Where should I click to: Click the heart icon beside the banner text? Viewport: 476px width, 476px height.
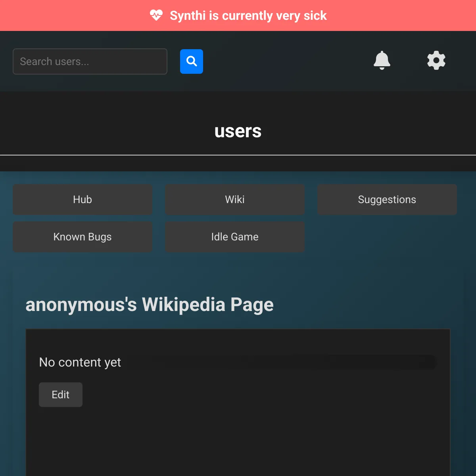157,15
